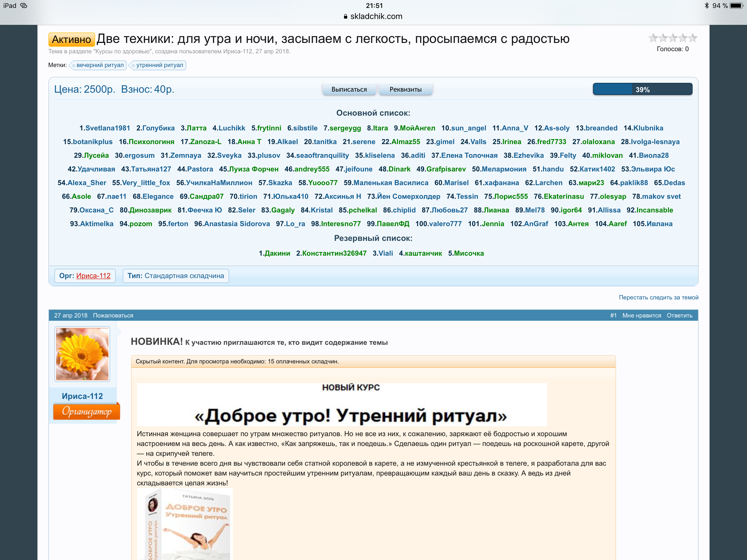Click Пожаловаться on the first post

point(113,315)
